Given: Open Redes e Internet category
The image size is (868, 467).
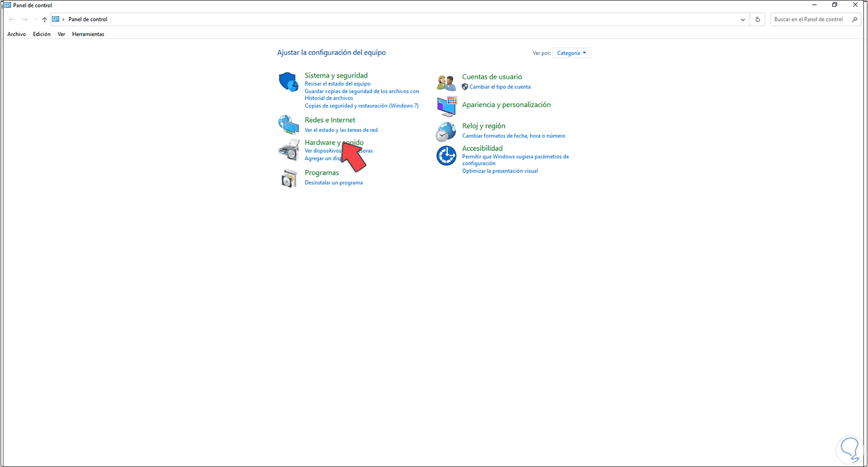Looking at the screenshot, I should (x=330, y=120).
